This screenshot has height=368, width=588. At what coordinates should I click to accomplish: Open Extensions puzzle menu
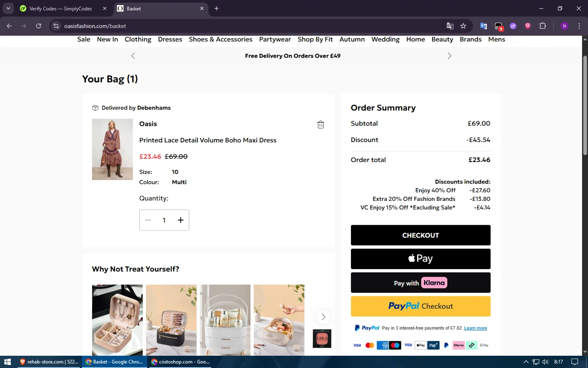pos(543,26)
